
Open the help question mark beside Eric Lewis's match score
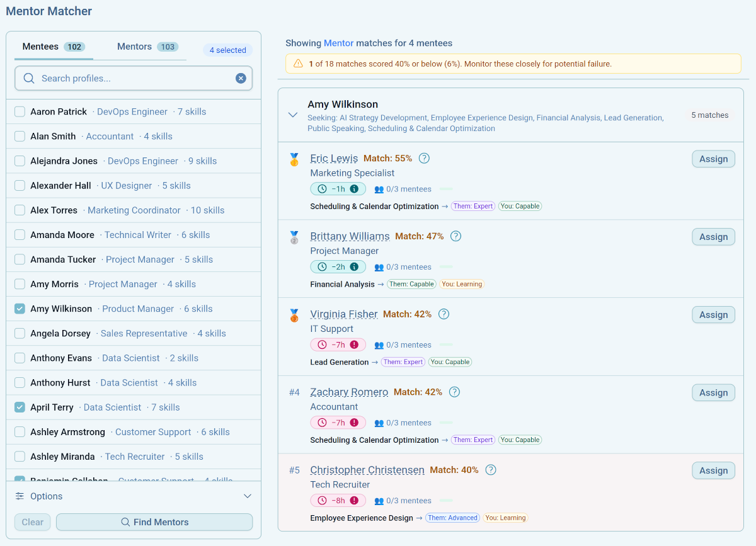(x=424, y=158)
